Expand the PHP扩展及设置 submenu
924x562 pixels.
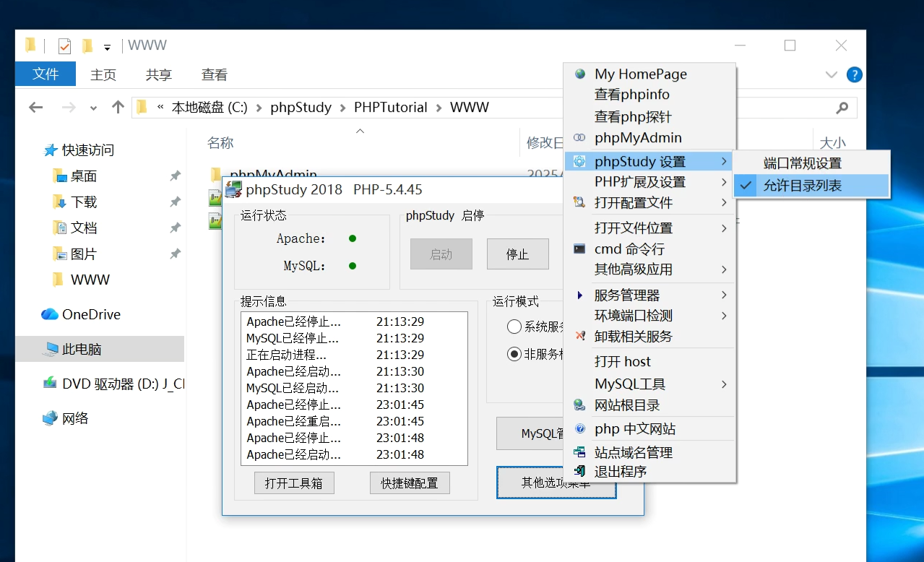click(x=724, y=182)
